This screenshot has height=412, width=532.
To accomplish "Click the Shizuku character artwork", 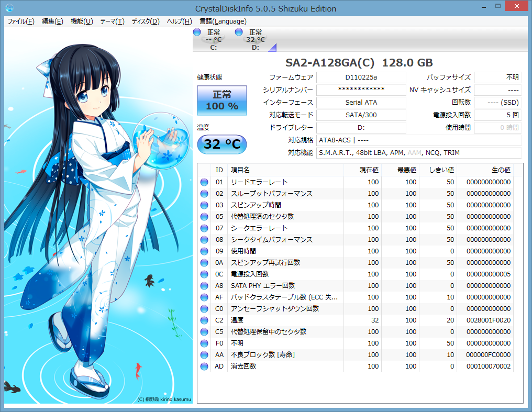I will click(98, 215).
